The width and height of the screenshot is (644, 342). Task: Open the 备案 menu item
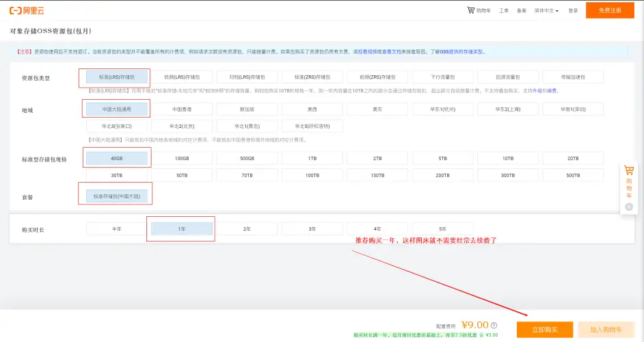tap(522, 11)
